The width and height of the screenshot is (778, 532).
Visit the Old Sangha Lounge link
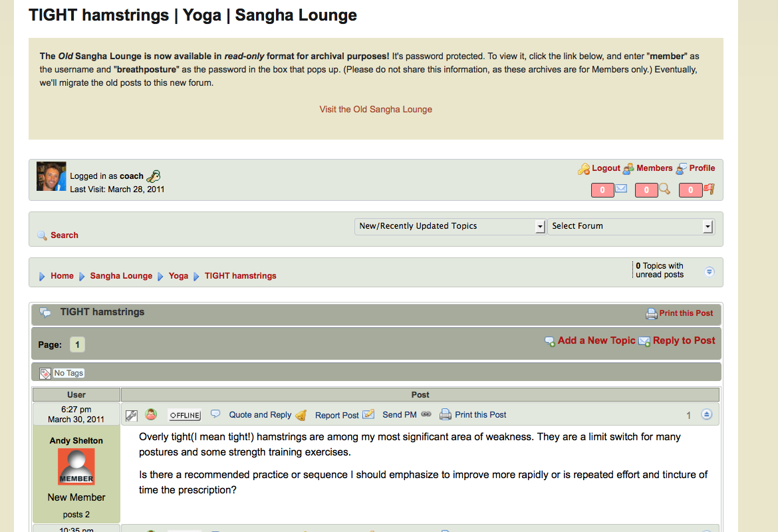click(376, 109)
